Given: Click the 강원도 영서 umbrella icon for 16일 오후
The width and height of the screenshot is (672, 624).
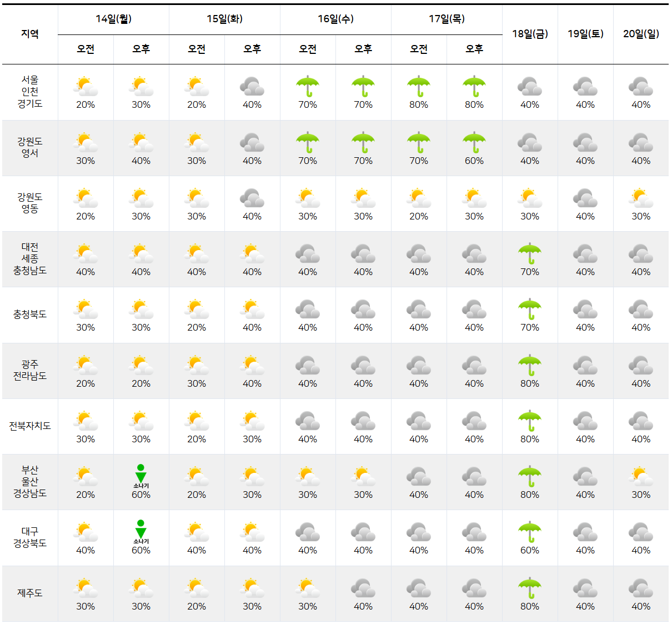Looking at the screenshot, I should (363, 143).
